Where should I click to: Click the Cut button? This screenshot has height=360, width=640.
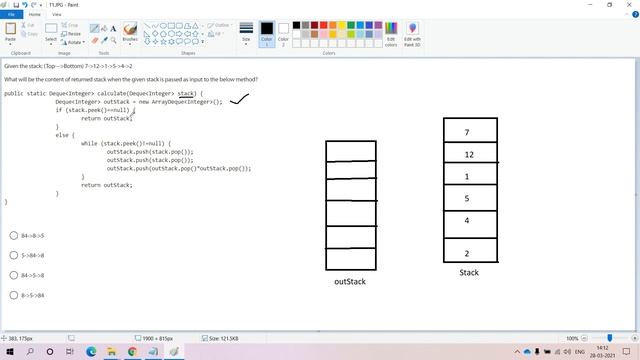28,25
